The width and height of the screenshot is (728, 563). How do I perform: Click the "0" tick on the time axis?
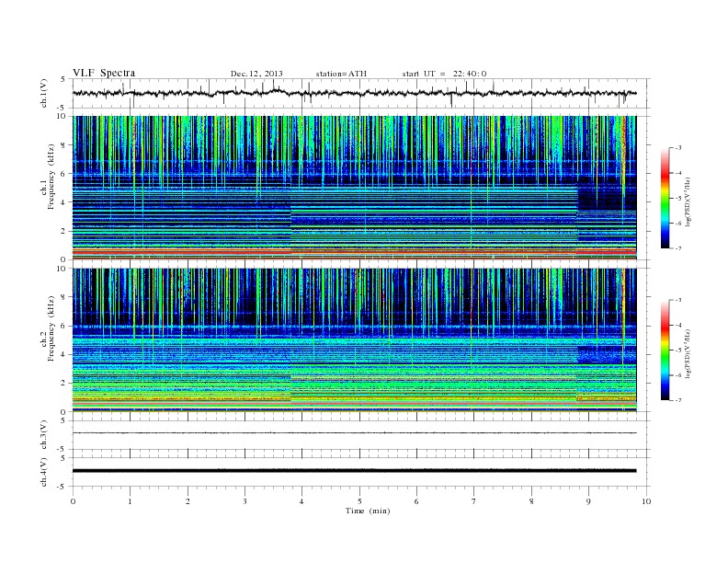click(x=73, y=501)
